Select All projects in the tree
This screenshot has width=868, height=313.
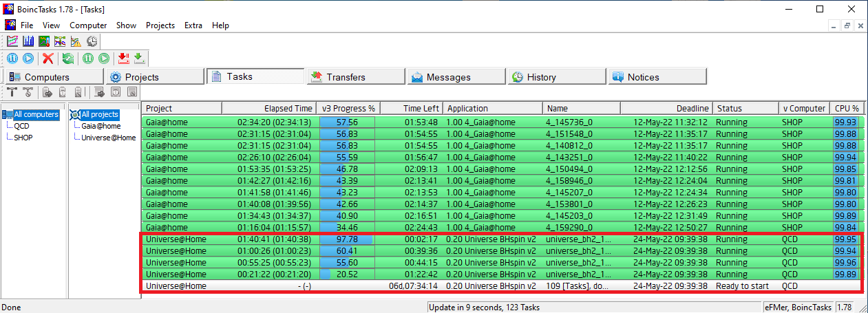[x=100, y=115]
